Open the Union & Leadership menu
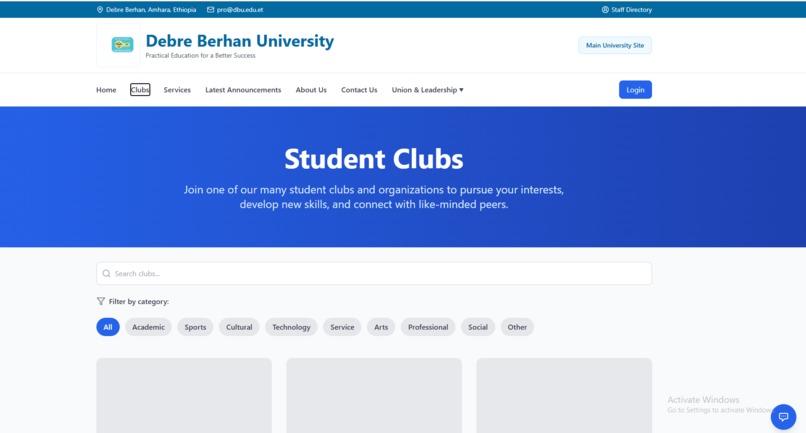Image resolution: width=806 pixels, height=433 pixels. 427,90
